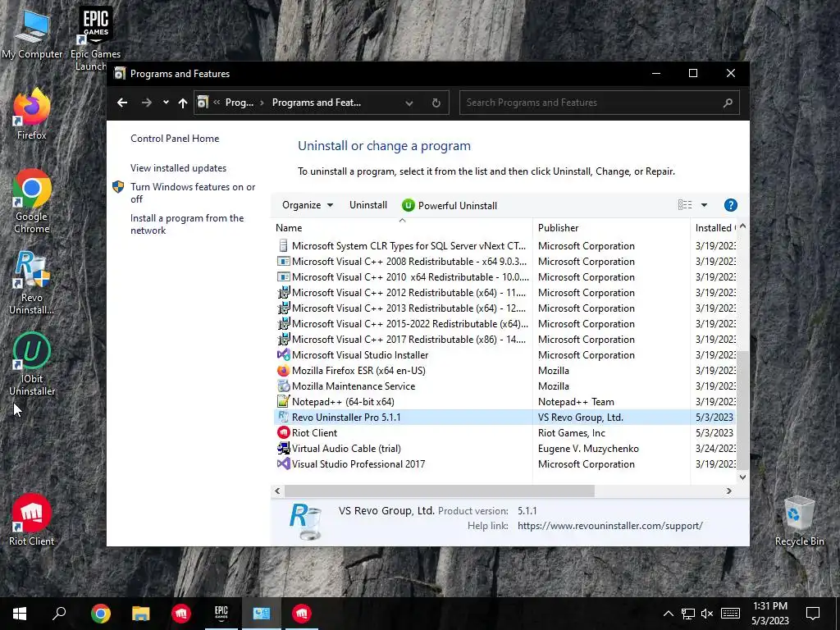This screenshot has height=630, width=840.
Task: Click the change view icon
Action: tap(685, 204)
